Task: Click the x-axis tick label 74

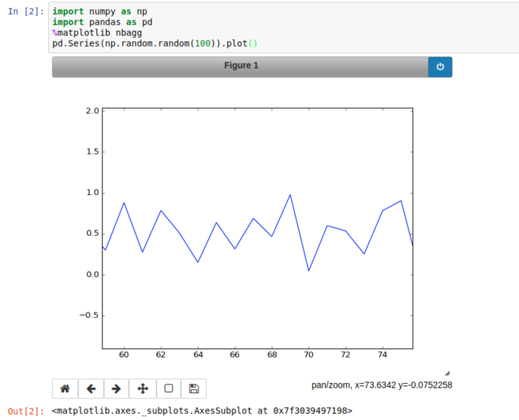Action: pyautogui.click(x=382, y=355)
